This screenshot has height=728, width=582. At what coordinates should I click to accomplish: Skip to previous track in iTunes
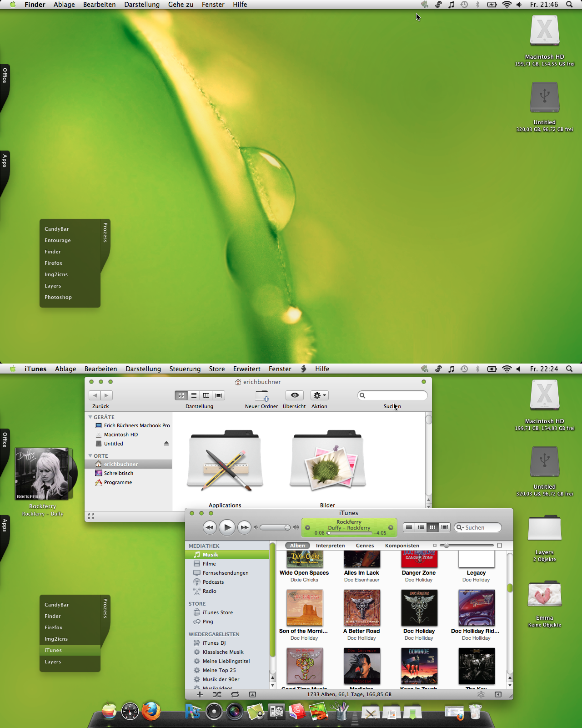point(210,527)
